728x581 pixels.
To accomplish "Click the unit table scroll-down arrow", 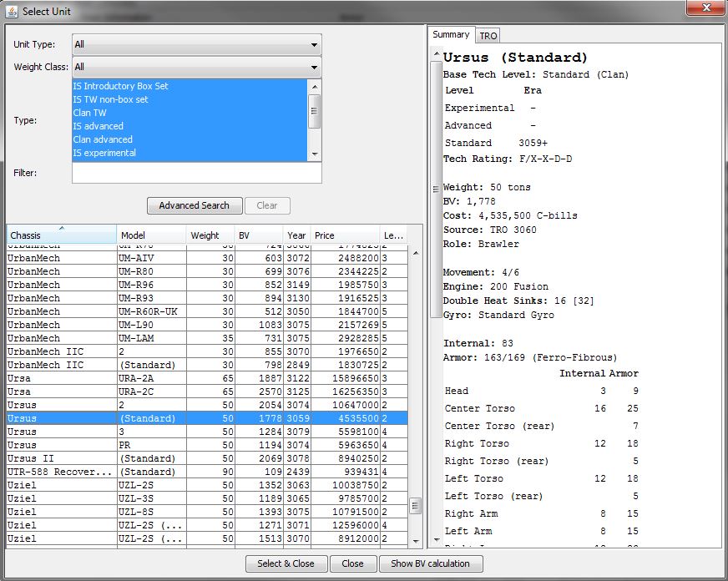I will [x=416, y=541].
